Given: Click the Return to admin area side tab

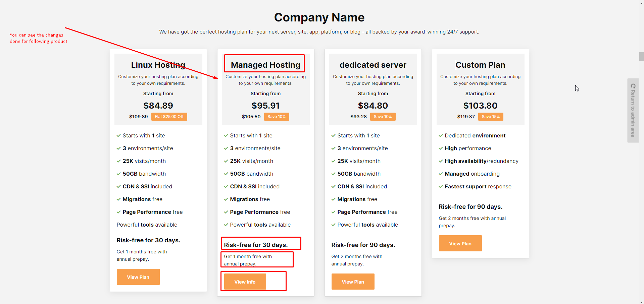Looking at the screenshot, I should click(x=633, y=113).
